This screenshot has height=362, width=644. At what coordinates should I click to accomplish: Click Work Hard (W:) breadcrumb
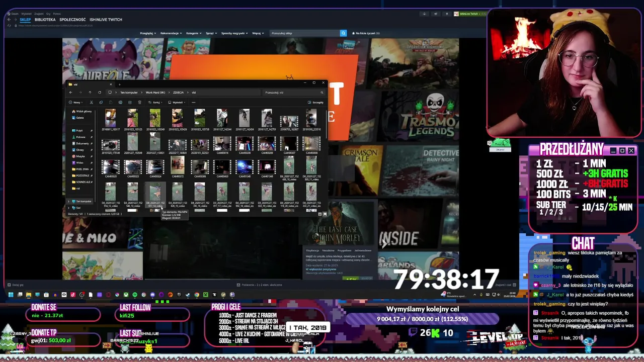[155, 93]
